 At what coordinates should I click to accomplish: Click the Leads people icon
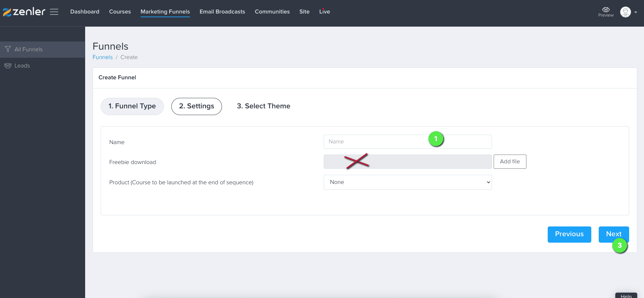[8, 65]
